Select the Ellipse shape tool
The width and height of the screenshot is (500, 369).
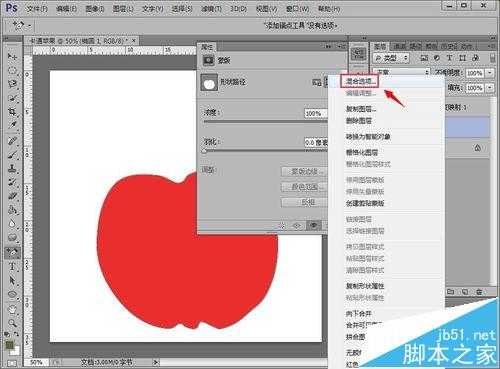point(12,294)
